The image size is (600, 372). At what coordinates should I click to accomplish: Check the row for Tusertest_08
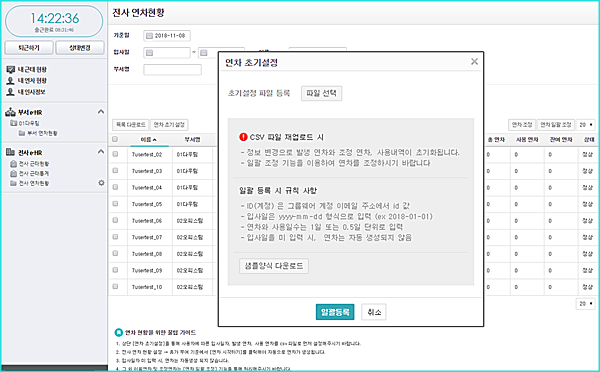click(115, 253)
